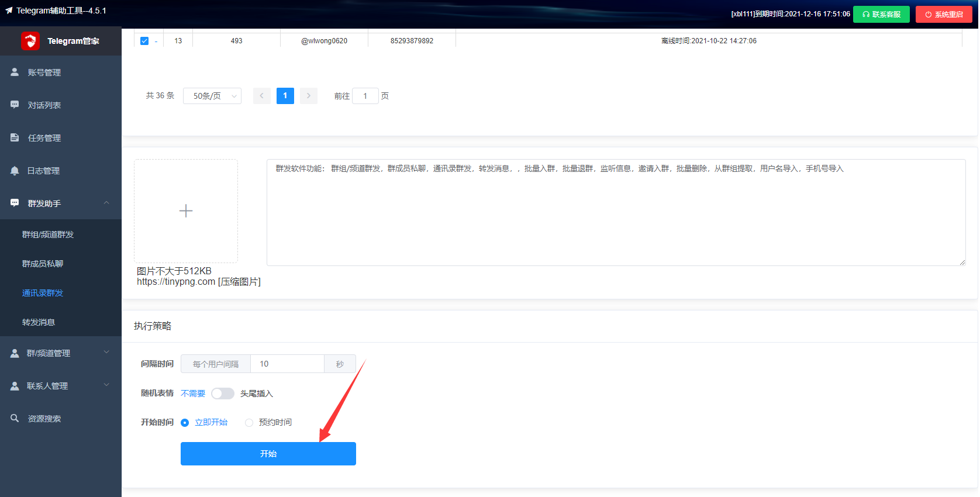
Task: Click the 账号管理 user icon
Action: click(x=15, y=72)
